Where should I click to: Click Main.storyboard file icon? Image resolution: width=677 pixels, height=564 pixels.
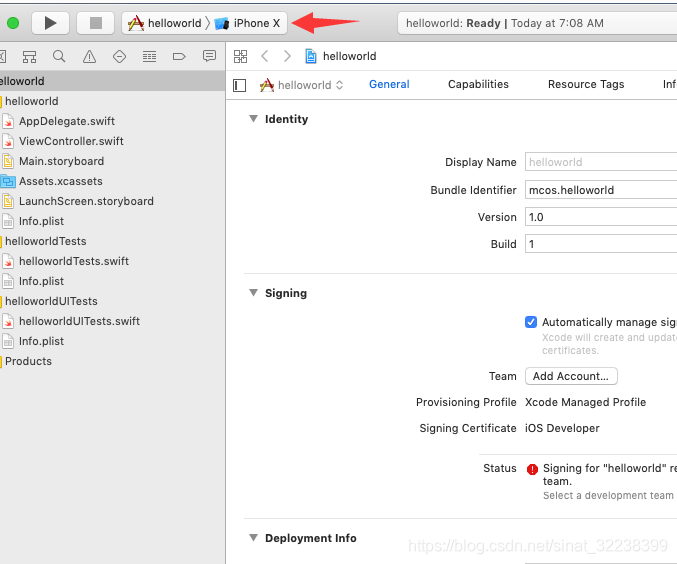click(x=8, y=161)
